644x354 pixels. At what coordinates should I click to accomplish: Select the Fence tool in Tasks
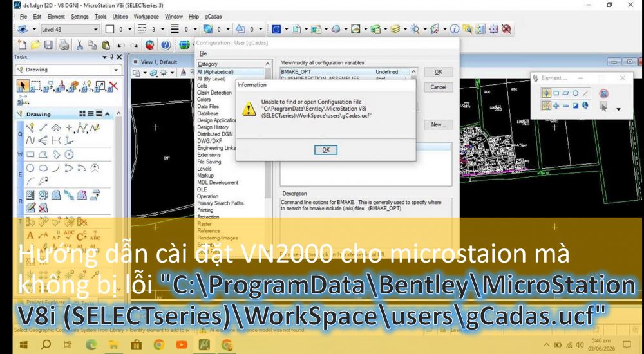click(x=35, y=86)
